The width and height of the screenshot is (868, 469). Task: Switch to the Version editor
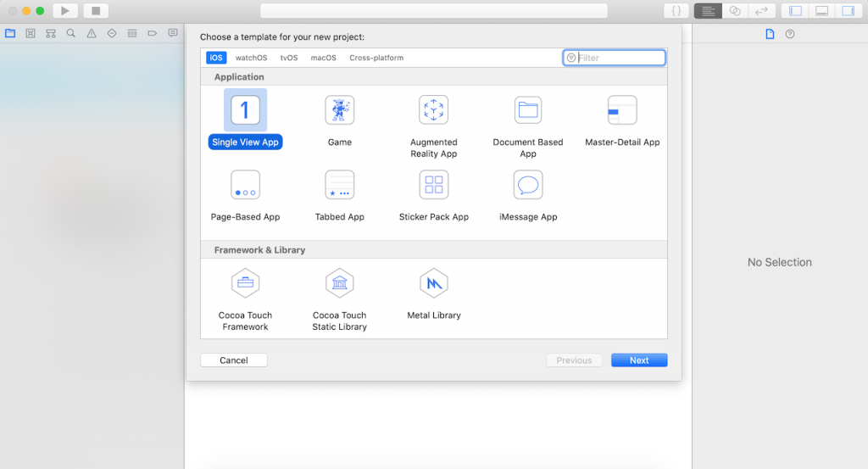point(762,10)
